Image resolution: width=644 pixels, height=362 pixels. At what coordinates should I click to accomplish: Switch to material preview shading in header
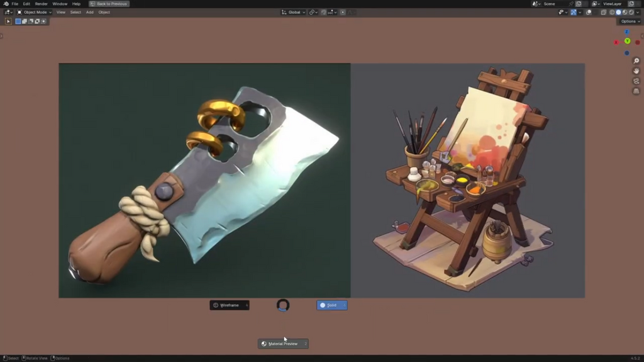pyautogui.click(x=625, y=13)
